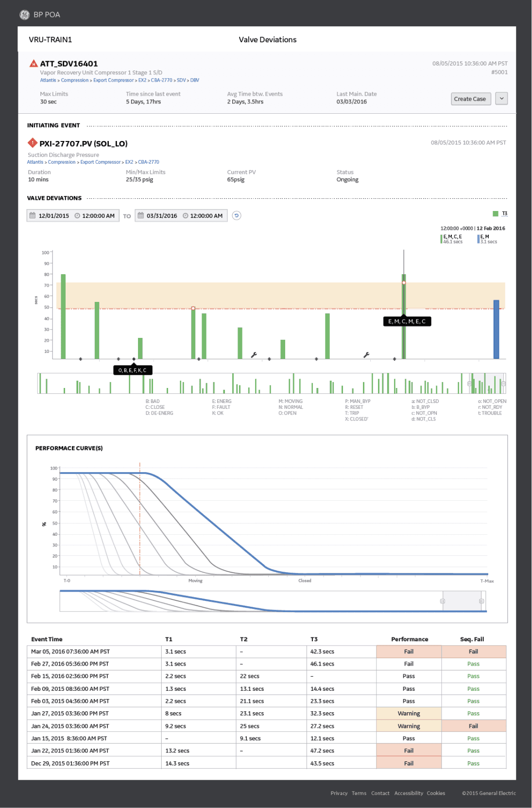Click the tallest green bar at the chart's start
The image size is (532, 808).
[x=63, y=316]
